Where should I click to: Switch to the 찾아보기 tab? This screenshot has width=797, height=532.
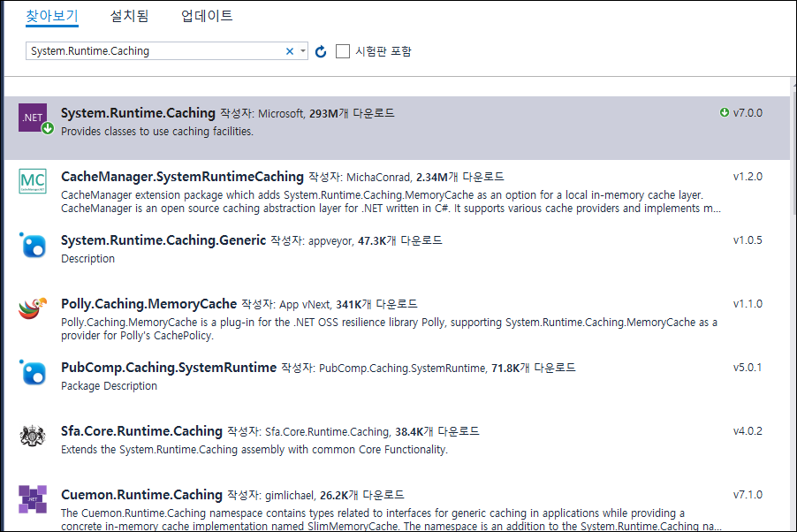[x=52, y=16]
